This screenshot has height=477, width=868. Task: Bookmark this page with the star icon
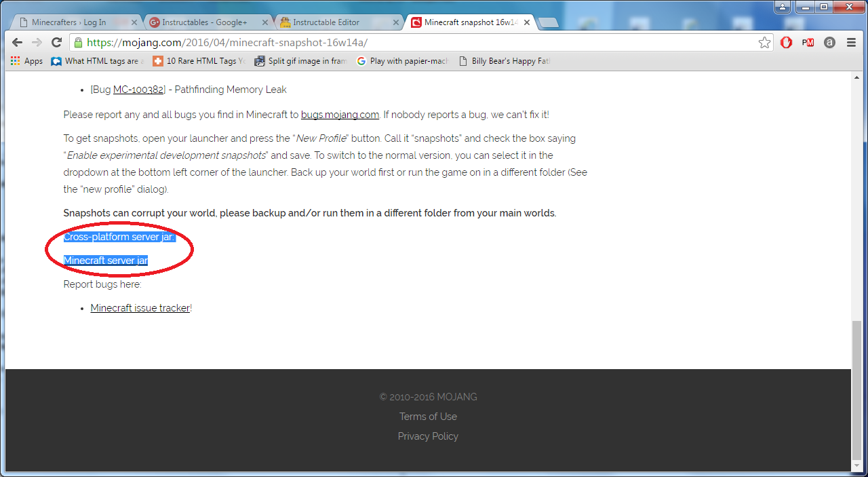pos(764,43)
